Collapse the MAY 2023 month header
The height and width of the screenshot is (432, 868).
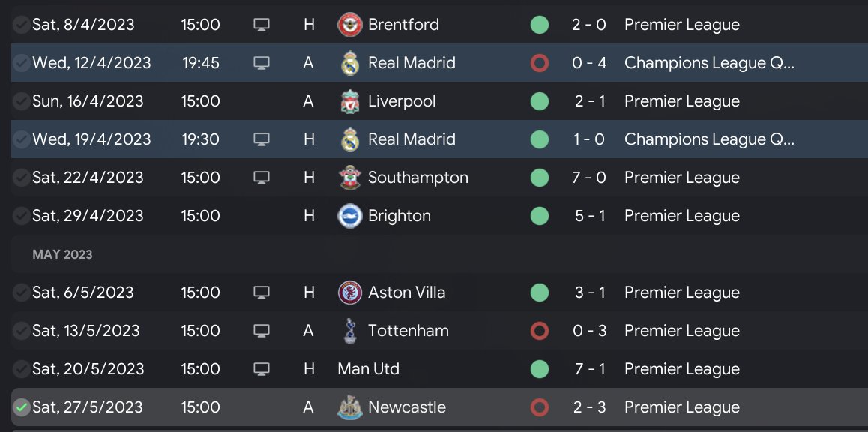point(63,254)
